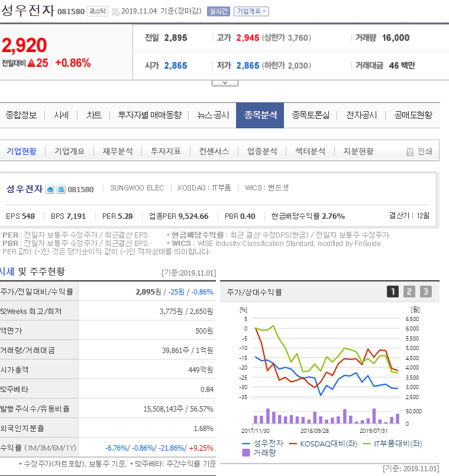
Task: Open the 뉴스·공시 tab
Action: 213,115
